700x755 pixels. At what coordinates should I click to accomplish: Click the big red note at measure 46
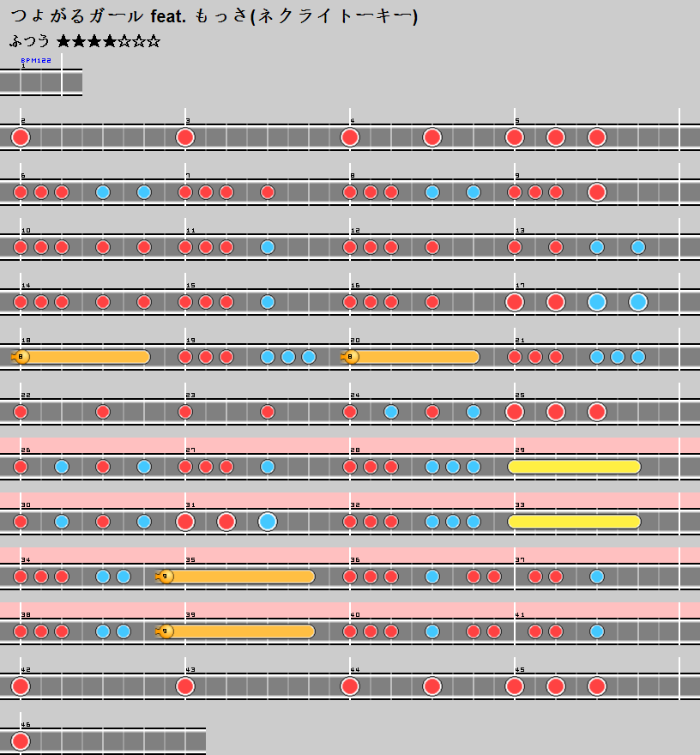point(21,741)
